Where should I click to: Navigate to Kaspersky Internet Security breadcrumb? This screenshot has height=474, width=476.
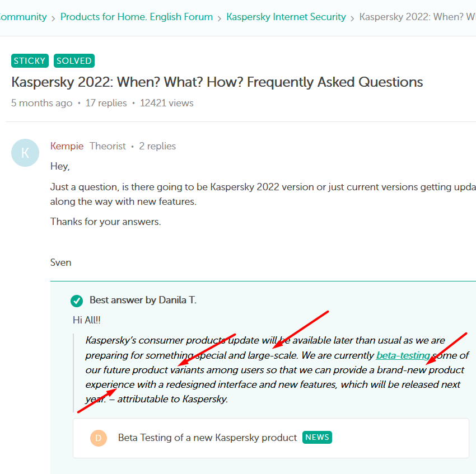click(x=286, y=17)
